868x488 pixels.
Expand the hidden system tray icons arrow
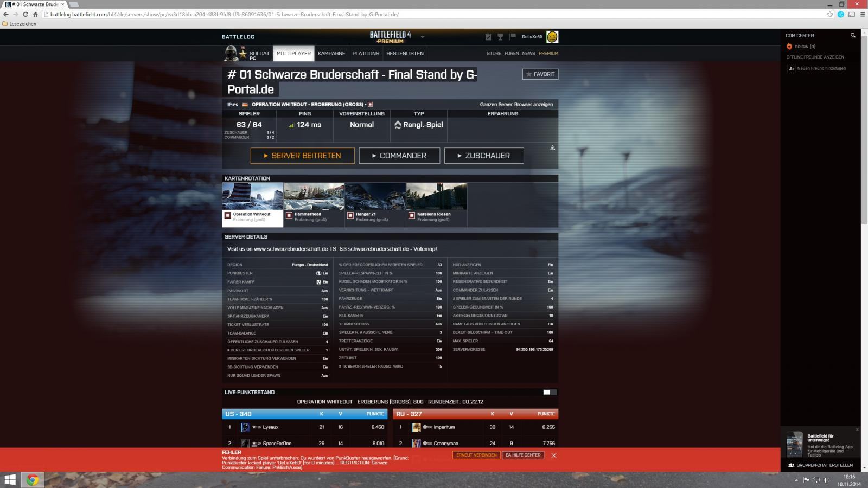(796, 480)
